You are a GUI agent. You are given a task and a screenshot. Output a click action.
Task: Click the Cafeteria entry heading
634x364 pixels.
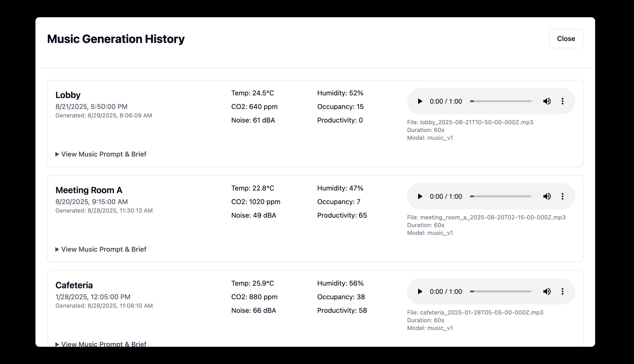coord(74,285)
